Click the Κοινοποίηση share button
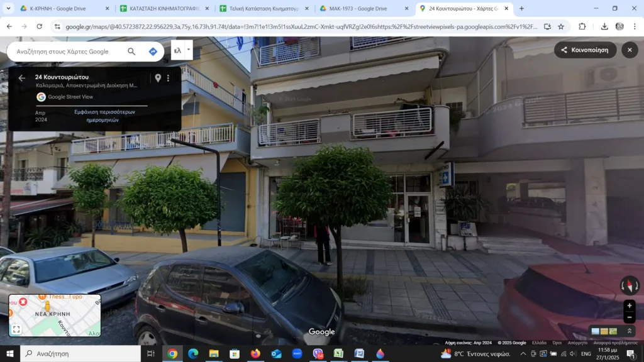The width and height of the screenshot is (644, 362). (584, 50)
